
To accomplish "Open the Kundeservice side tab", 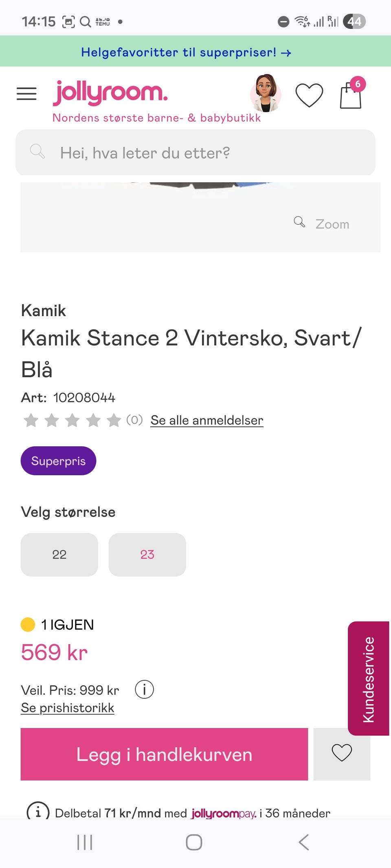I will (369, 678).
